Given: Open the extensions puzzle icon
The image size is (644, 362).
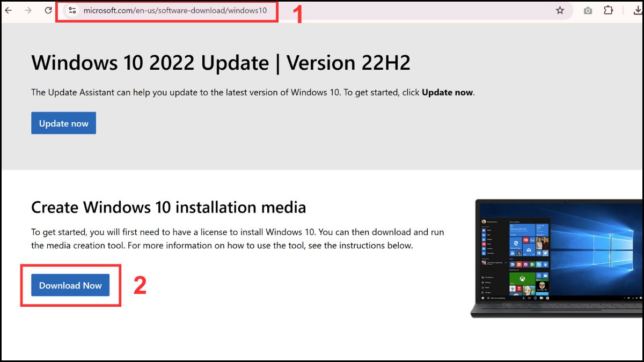Looking at the screenshot, I should point(609,10).
